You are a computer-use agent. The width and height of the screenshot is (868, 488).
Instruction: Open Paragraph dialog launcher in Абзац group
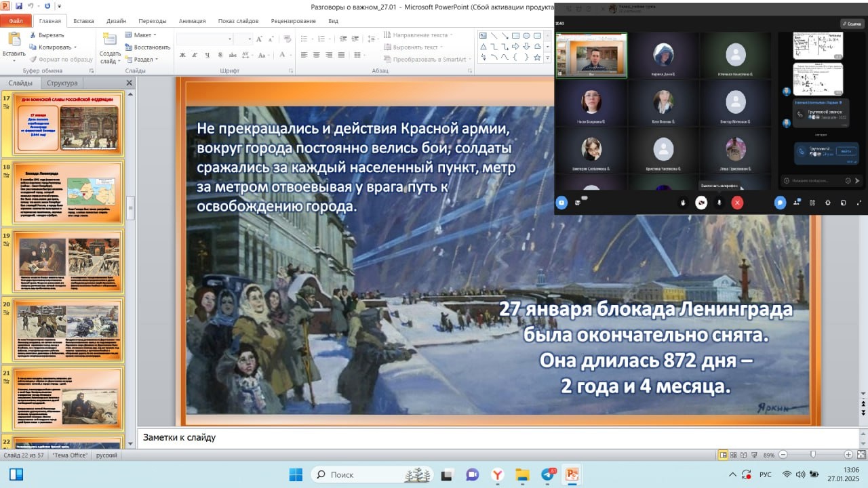470,70
